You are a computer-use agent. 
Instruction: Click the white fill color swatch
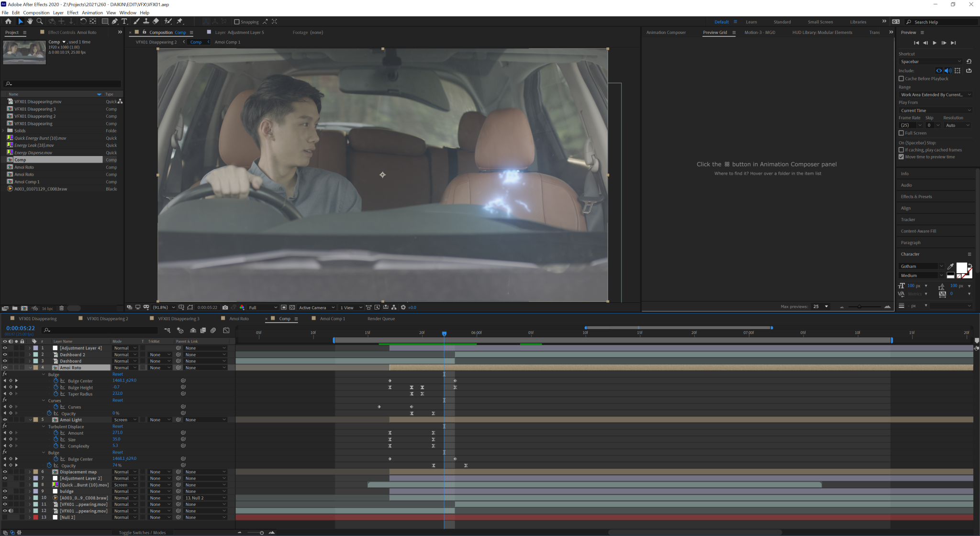(961, 268)
